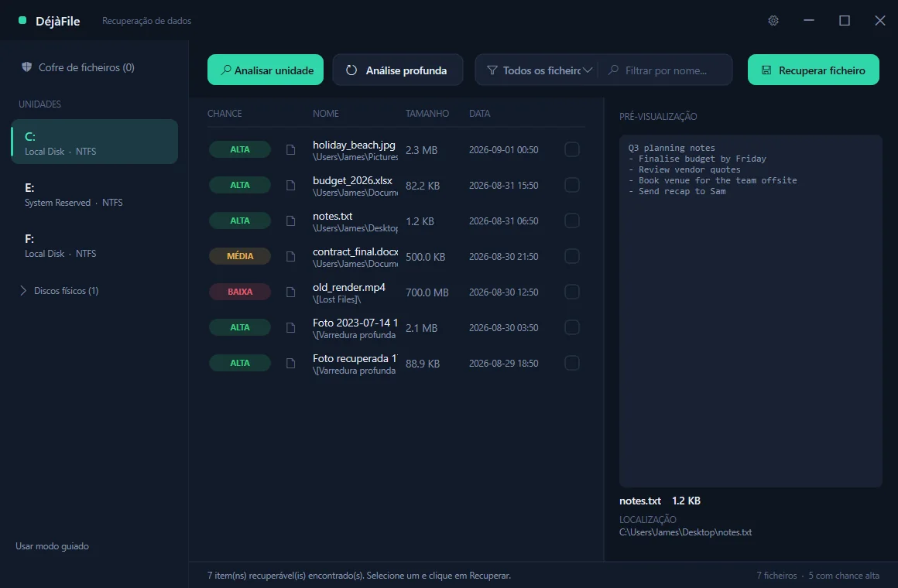Sort by the NOME column header
Screen dimensions: 898x588
click(x=326, y=114)
